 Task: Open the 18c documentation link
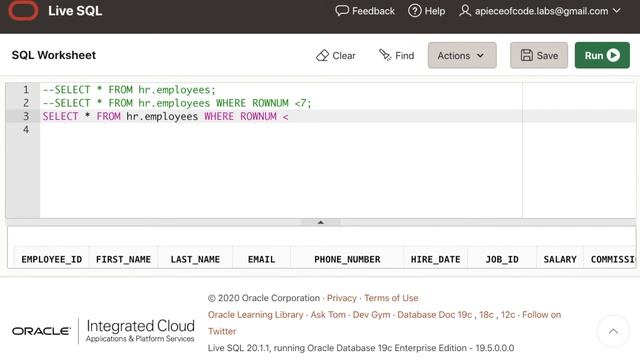[487, 315]
